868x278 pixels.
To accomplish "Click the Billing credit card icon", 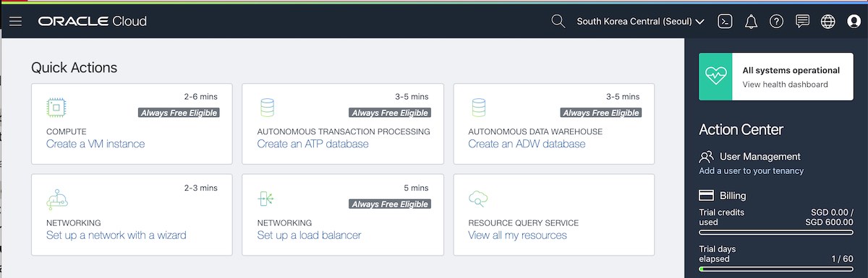I will point(707,196).
